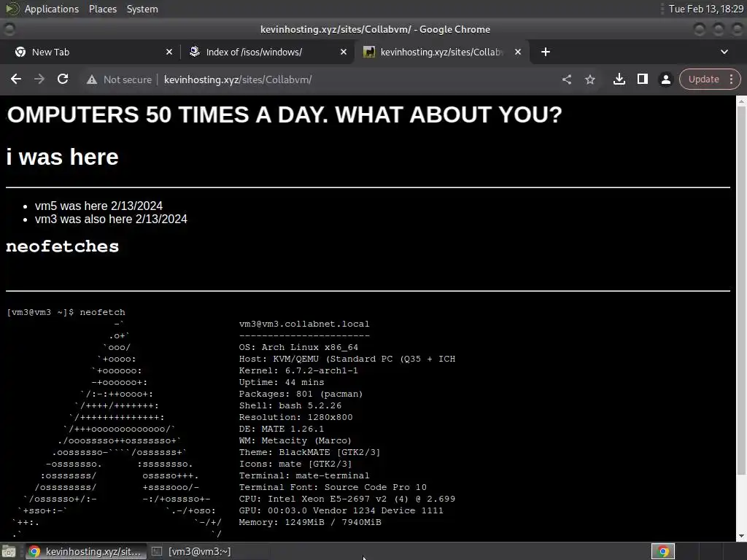Go back to the previous page
747x560 pixels.
[x=16, y=79]
